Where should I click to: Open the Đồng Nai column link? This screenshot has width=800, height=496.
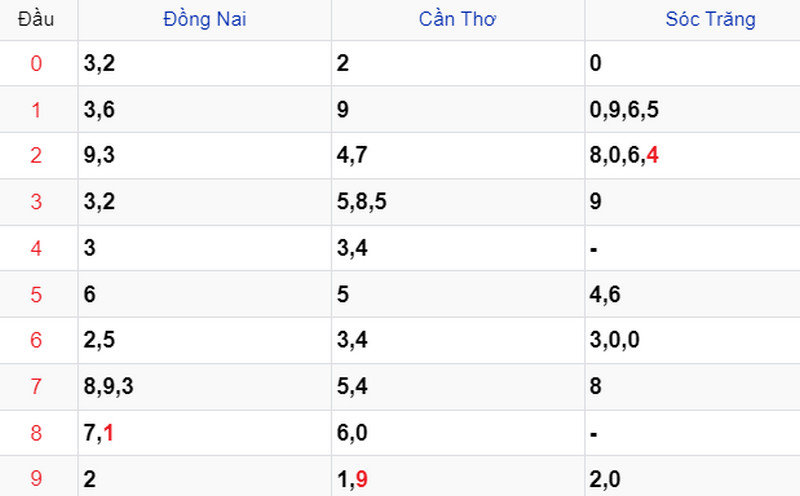click(205, 19)
